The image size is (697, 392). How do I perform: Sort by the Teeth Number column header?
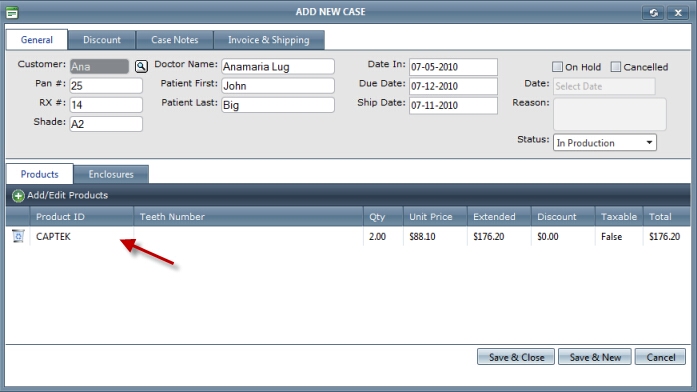pyautogui.click(x=248, y=216)
